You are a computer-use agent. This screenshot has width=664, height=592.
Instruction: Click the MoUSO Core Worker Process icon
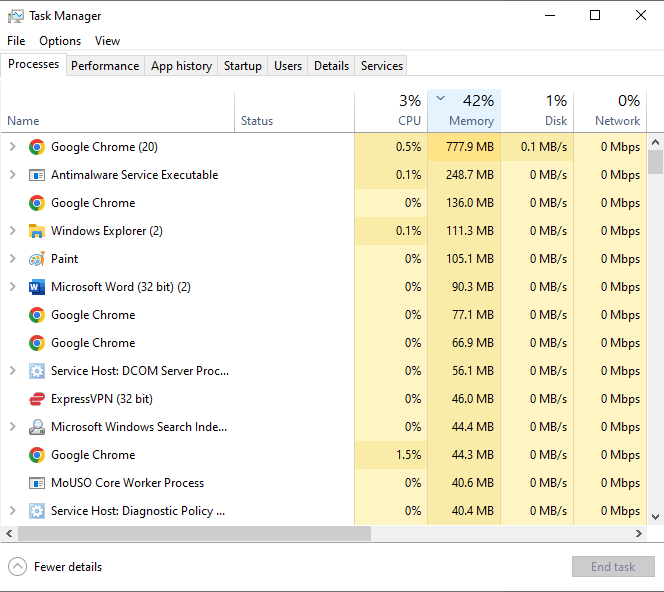pyautogui.click(x=37, y=483)
